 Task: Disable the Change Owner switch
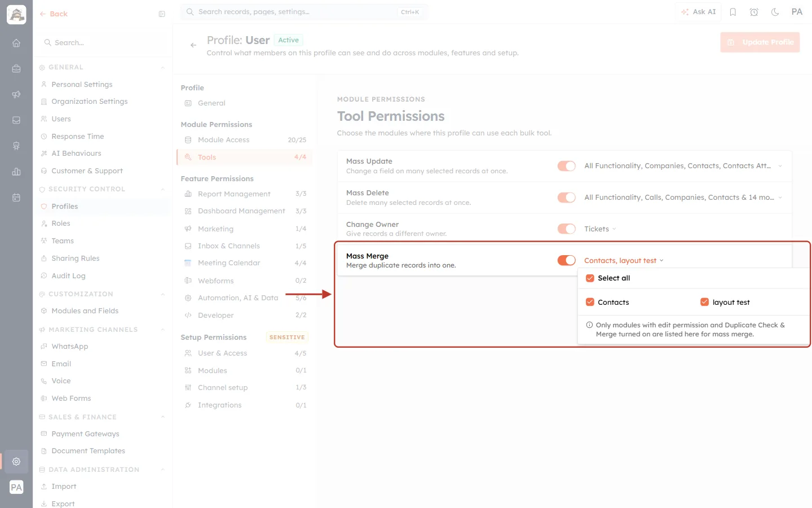pos(567,229)
